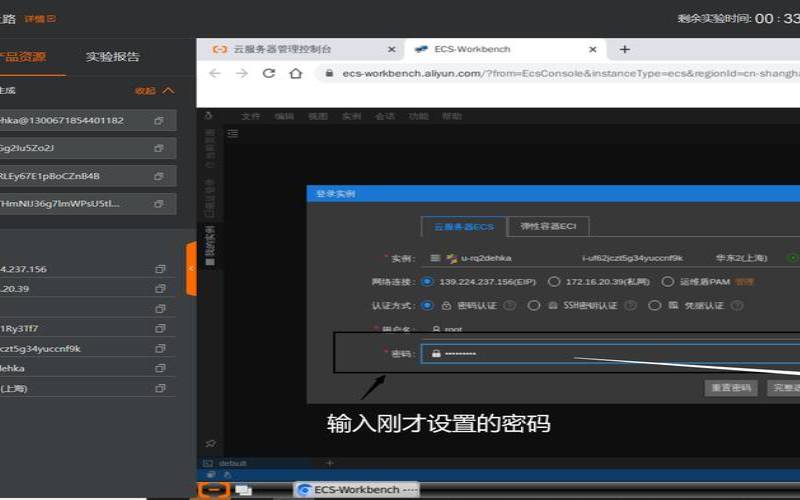This screenshot has width=800, height=500.
Task: Copy the account name ending hka@1300671854401182
Action: coord(159,121)
